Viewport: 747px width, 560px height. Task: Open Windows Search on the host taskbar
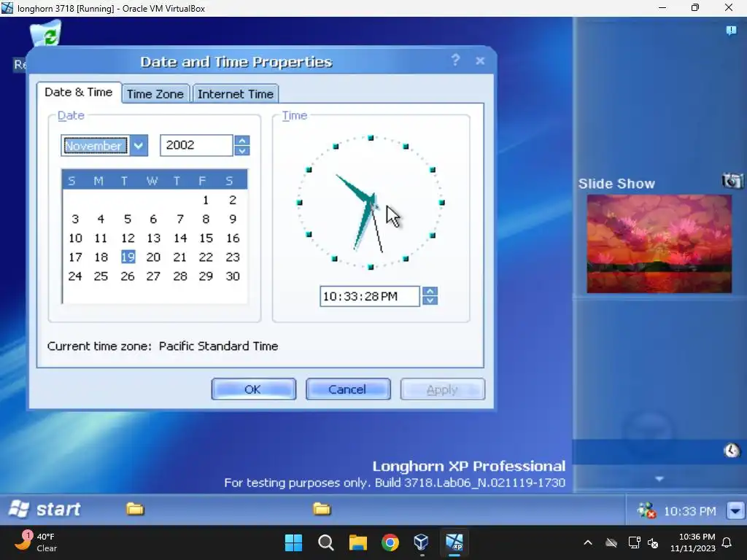tap(326, 542)
